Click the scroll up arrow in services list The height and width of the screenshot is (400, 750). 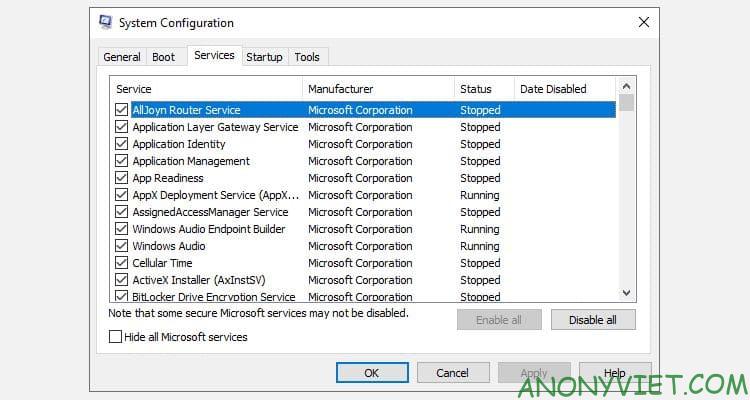[x=626, y=87]
